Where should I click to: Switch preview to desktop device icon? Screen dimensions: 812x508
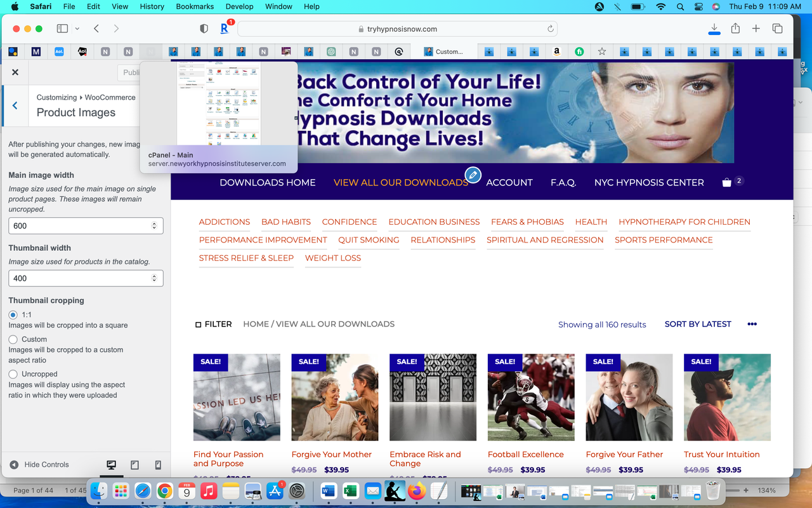pos(112,465)
